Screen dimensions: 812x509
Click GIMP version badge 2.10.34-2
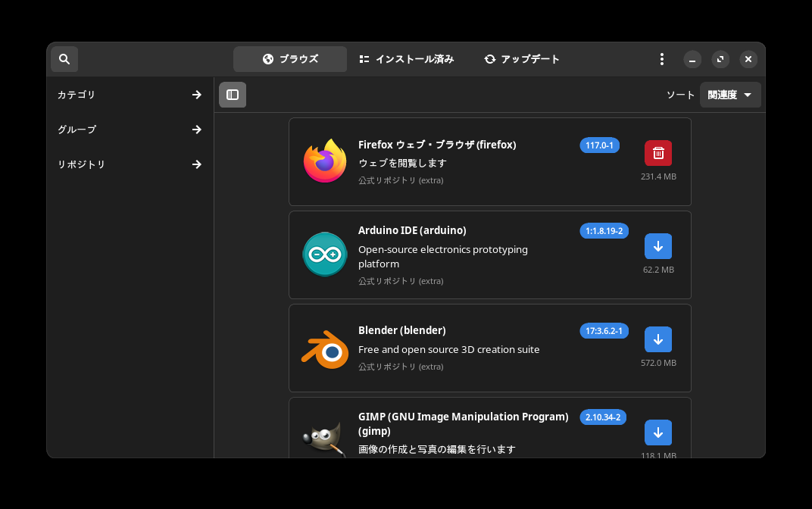click(603, 417)
